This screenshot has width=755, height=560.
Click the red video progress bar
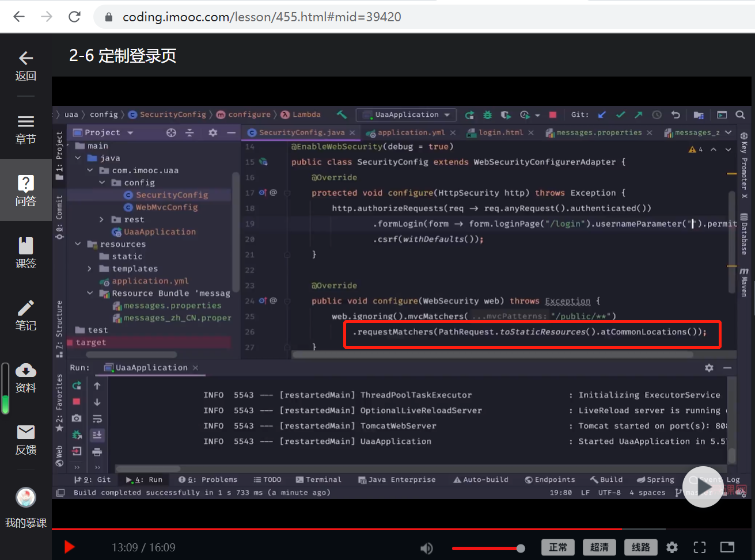pyautogui.click(x=337, y=529)
